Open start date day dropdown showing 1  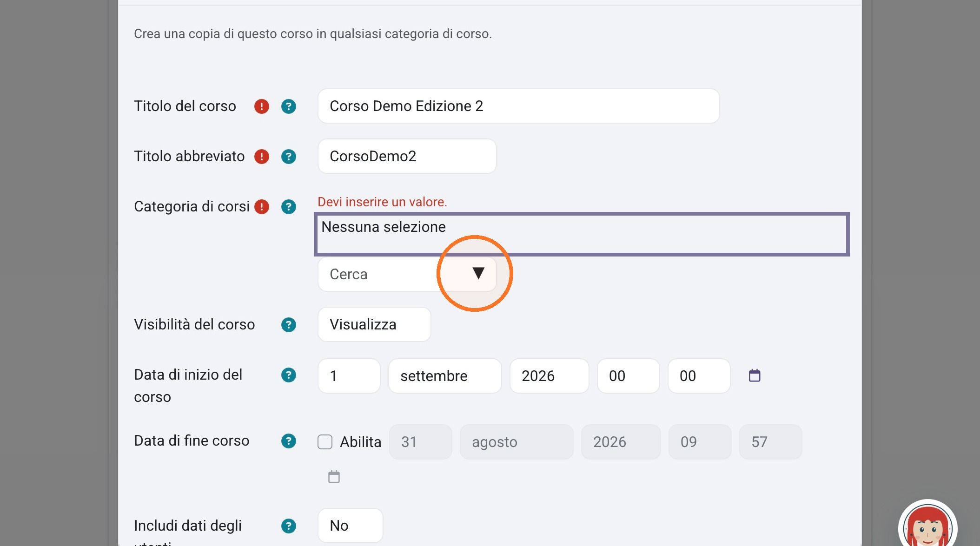(349, 376)
